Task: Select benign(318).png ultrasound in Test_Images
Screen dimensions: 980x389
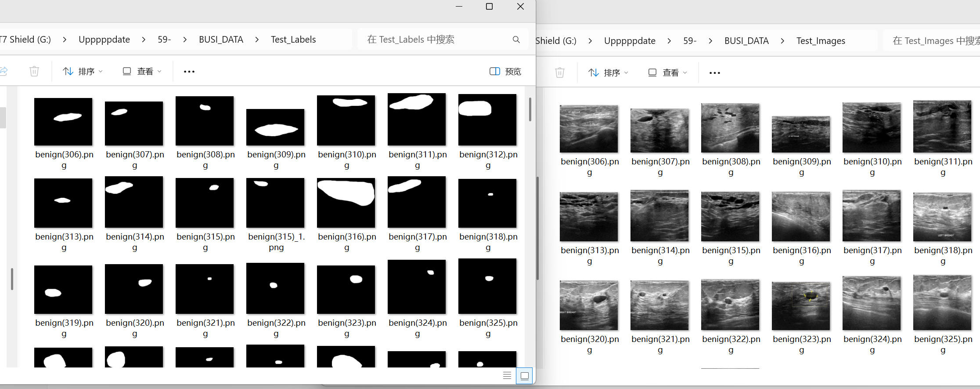Action: (942, 217)
